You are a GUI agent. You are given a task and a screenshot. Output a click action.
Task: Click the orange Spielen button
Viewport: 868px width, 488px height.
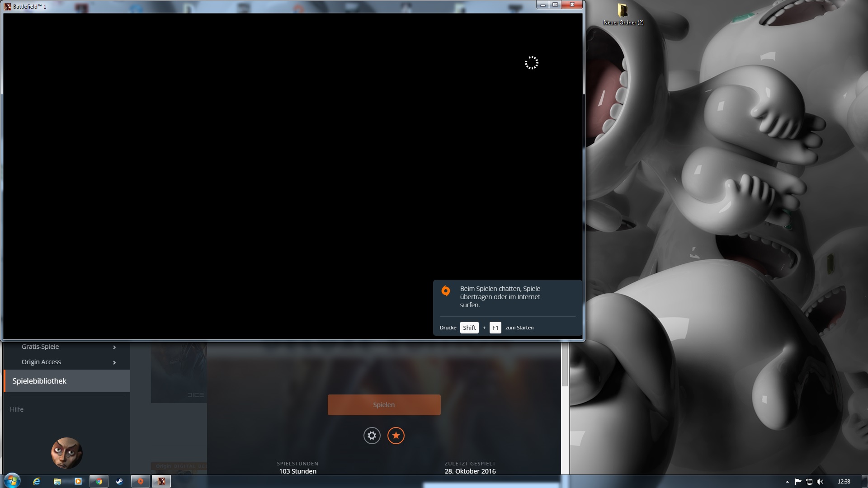click(384, 405)
